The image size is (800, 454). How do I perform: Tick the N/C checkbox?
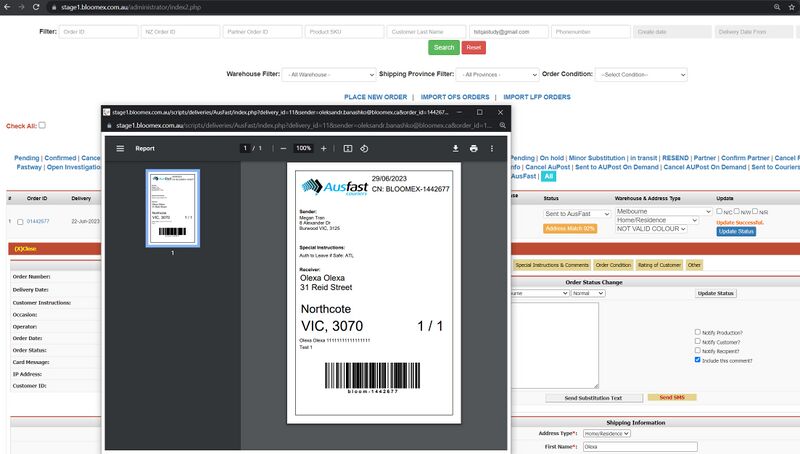click(x=719, y=211)
